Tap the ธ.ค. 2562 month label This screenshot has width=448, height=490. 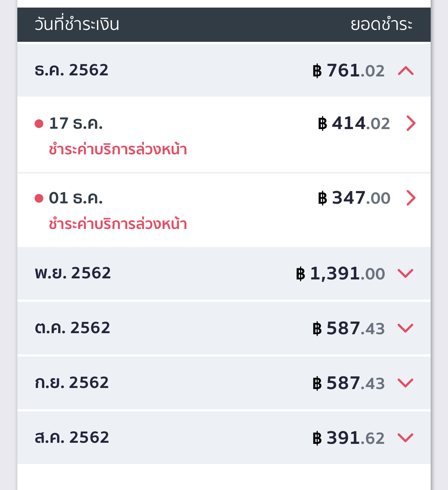point(71,70)
